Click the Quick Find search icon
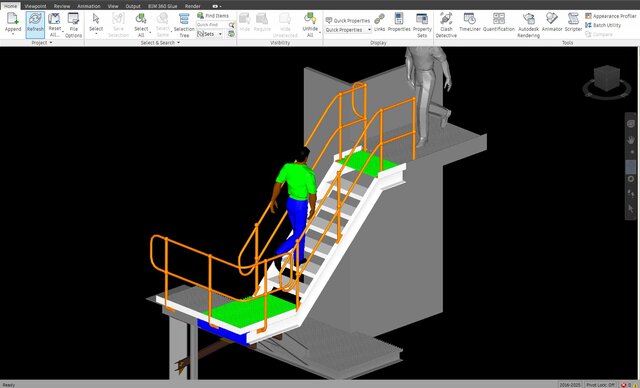The image size is (640, 388). point(231,25)
